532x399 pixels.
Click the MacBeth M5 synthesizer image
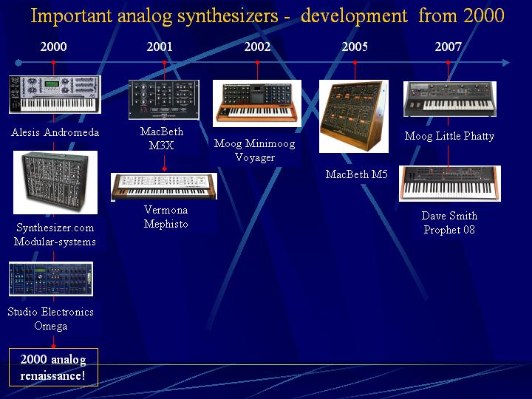[354, 117]
